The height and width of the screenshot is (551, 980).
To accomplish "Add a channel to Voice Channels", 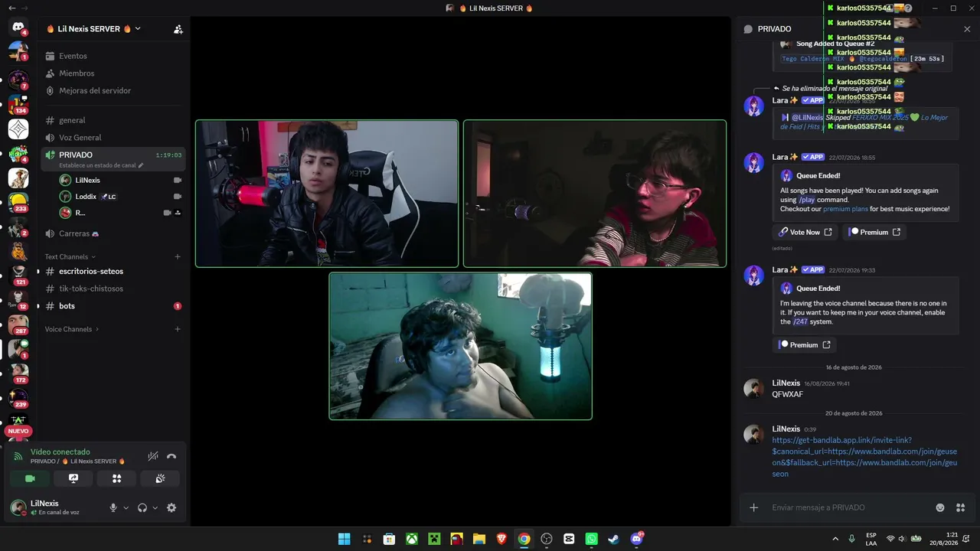I will coord(178,329).
